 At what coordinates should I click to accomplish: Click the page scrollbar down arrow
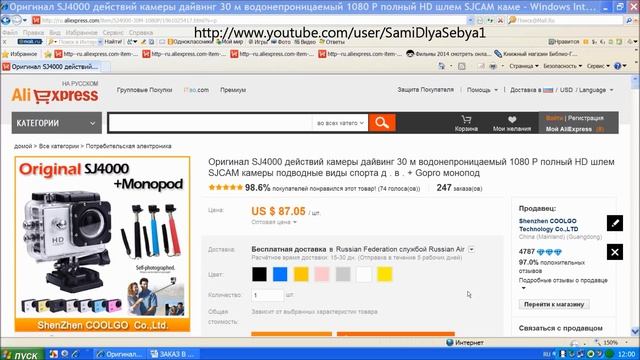635,331
